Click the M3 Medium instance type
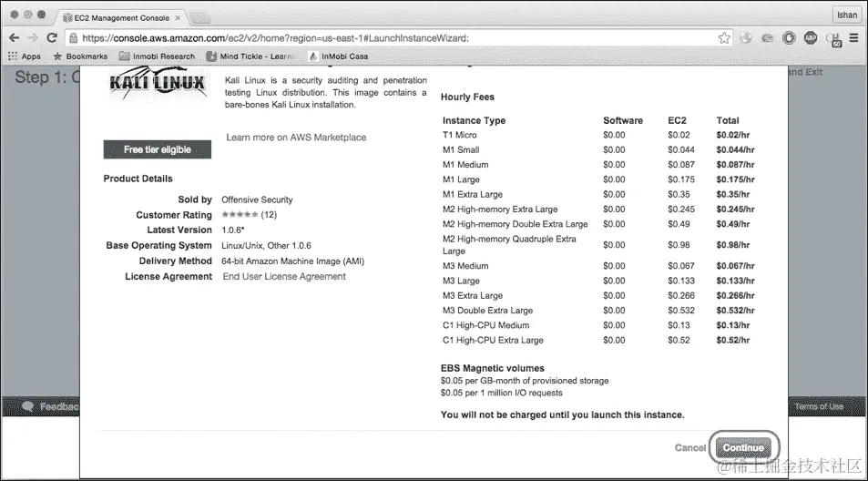Viewport: 868px width, 481px height. click(465, 266)
